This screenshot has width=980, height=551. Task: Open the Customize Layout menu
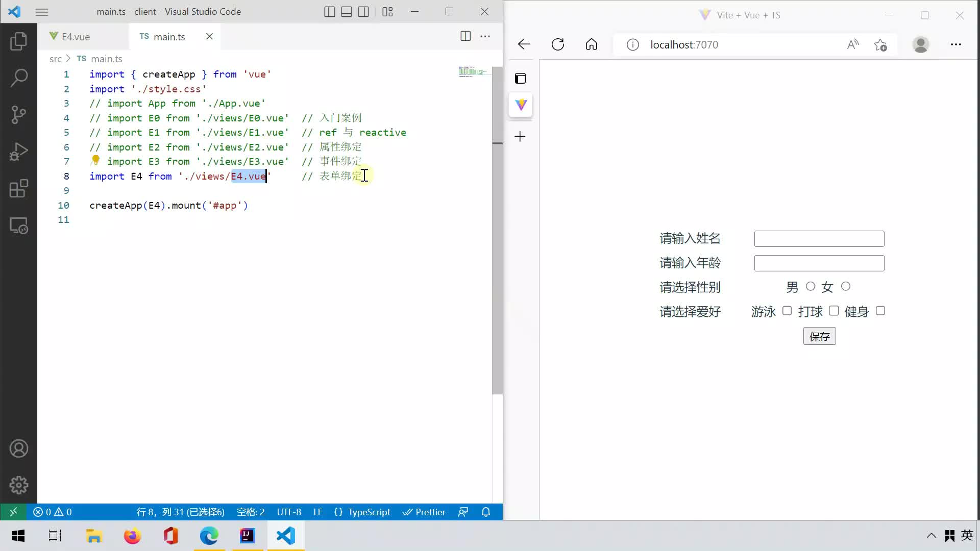(x=387, y=12)
